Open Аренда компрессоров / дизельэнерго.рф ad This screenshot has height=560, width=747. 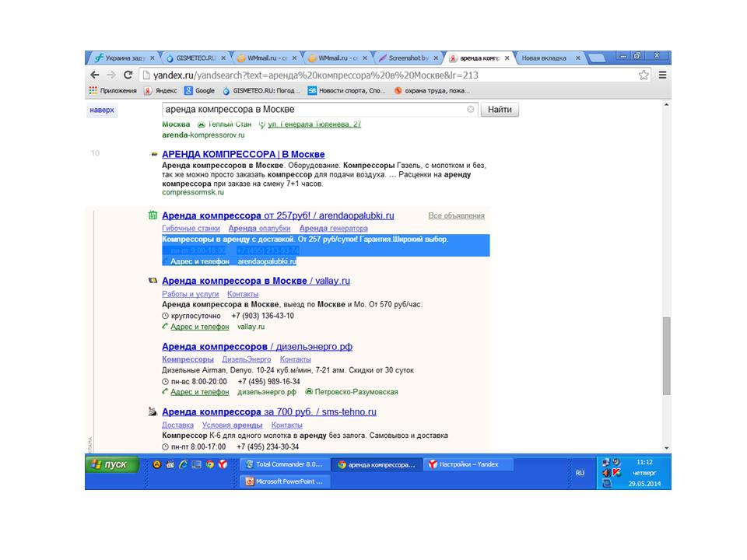tap(258, 347)
